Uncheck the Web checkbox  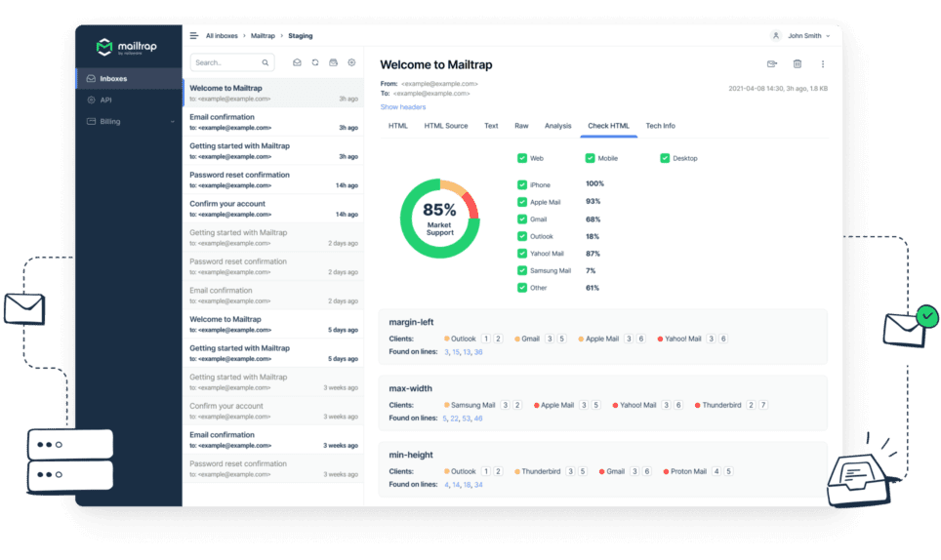521,158
